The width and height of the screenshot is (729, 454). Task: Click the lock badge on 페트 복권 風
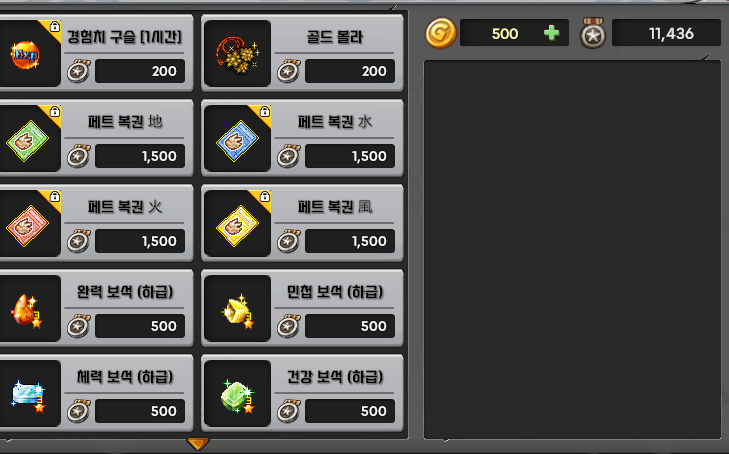click(265, 197)
